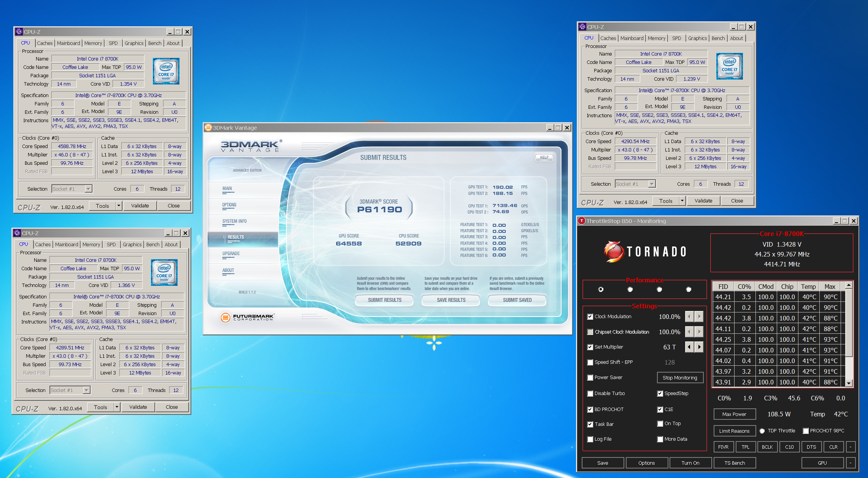Click Core Speed field in top-left CPU-Z
The image size is (868, 478).
72,146
